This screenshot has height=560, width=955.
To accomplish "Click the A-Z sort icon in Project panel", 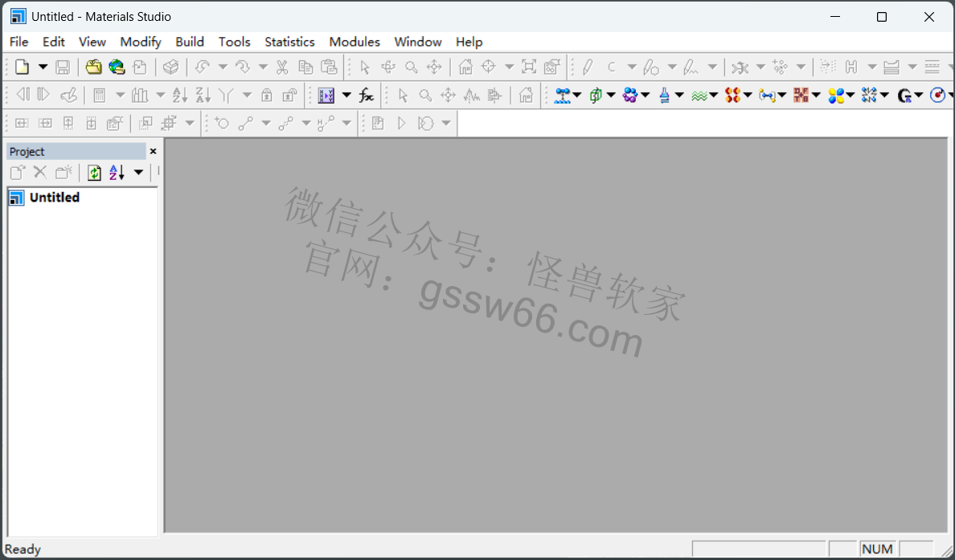I will 117,173.
